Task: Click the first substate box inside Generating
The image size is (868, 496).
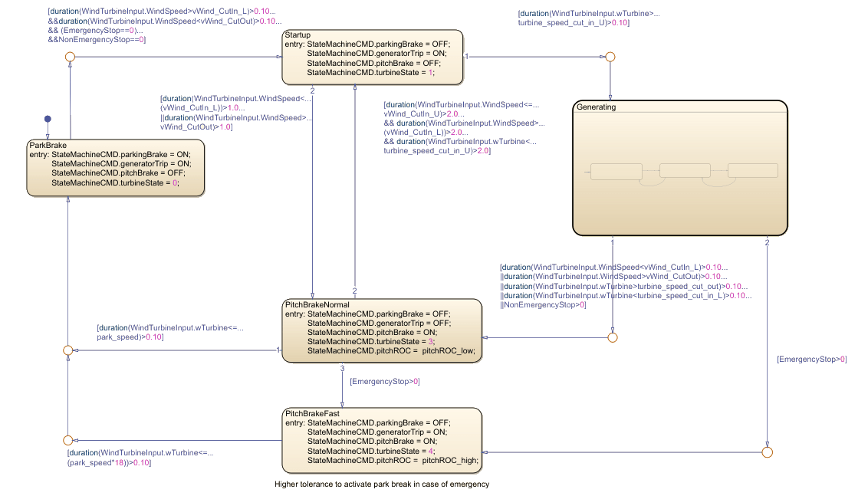Action: pyautogui.click(x=615, y=171)
